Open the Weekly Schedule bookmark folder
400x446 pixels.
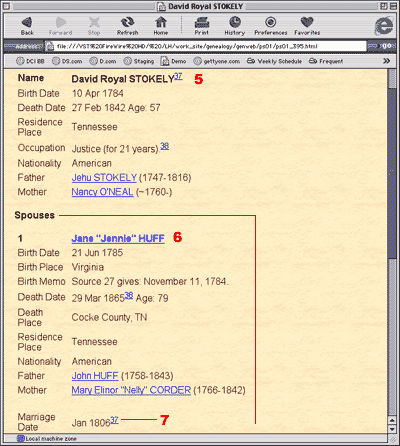pos(274,61)
